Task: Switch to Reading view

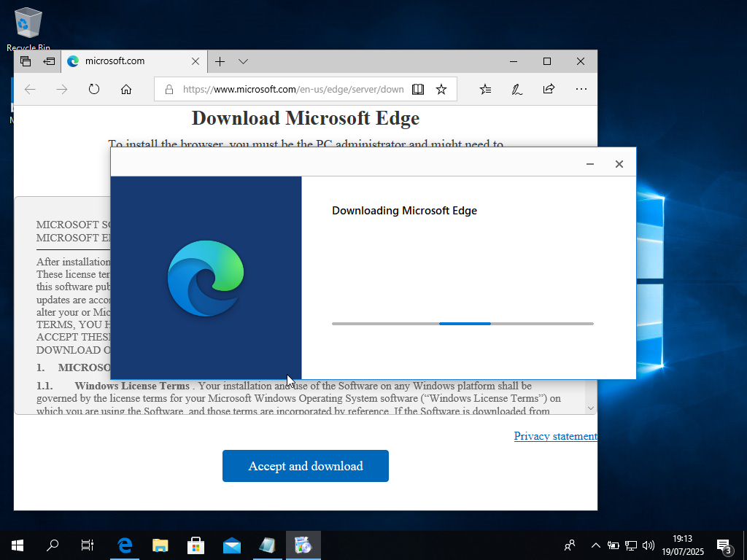Action: pos(417,89)
